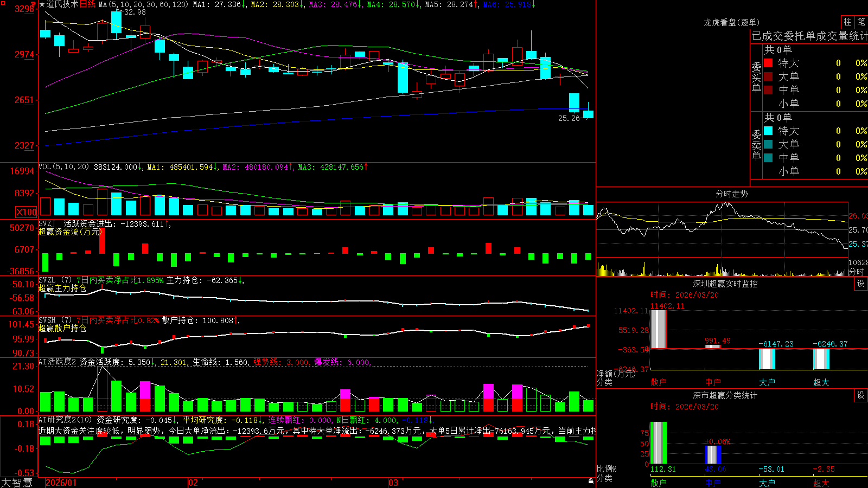The height and width of the screenshot is (488, 868).
Task: Click the star icon before 道氏技术
Action: click(42, 4)
